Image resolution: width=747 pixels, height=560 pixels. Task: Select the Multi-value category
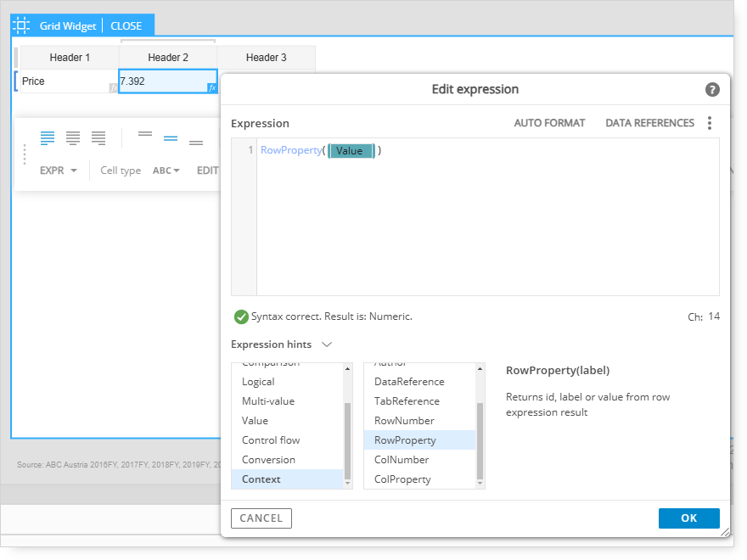(x=287, y=401)
